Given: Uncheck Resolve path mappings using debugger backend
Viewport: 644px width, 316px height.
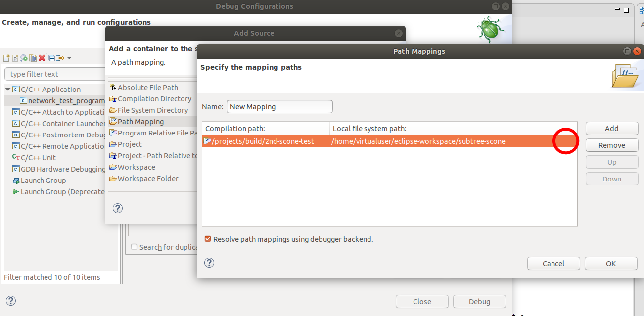Looking at the screenshot, I should point(207,238).
